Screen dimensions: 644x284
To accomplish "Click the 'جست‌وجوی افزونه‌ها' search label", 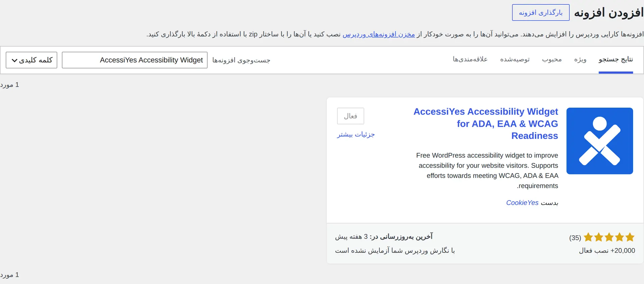I will (x=241, y=60).
